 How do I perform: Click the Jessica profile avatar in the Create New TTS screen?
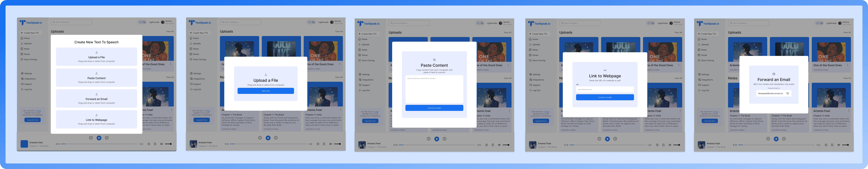click(x=163, y=22)
